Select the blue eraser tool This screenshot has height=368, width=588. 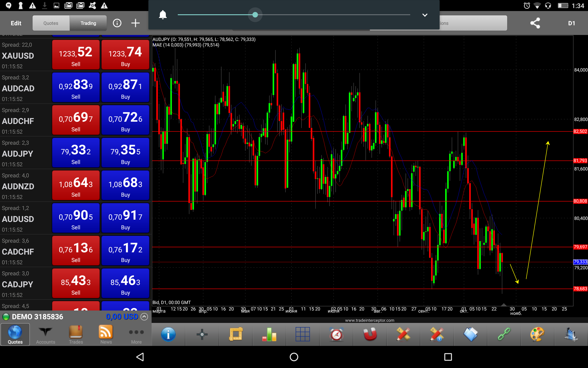[x=471, y=334]
